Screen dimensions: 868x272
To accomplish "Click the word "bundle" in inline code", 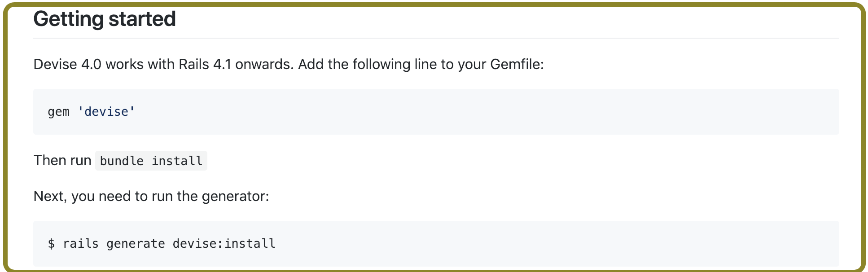I will (122, 161).
